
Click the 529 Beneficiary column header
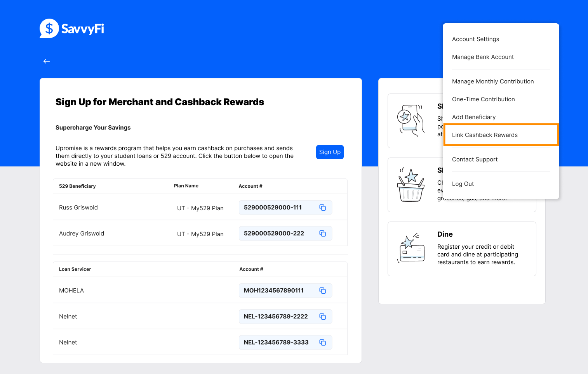(77, 186)
